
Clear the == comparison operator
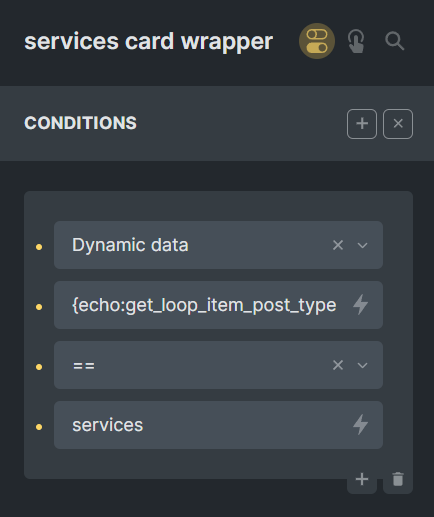[338, 365]
